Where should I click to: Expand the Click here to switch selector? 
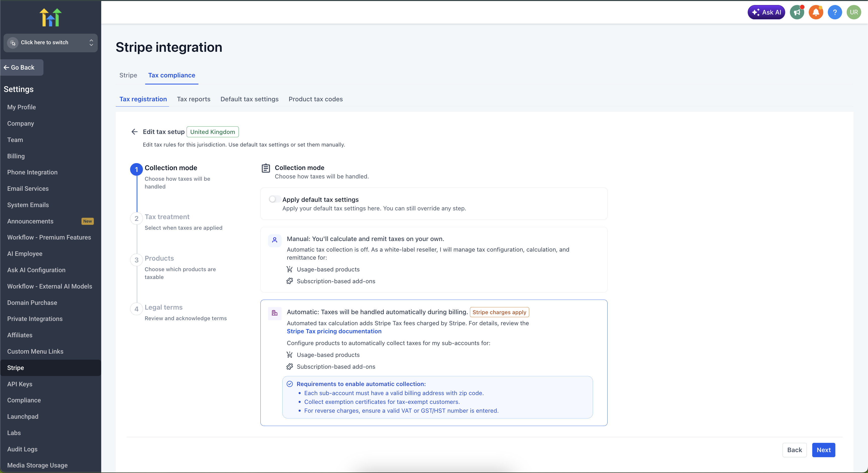pyautogui.click(x=50, y=42)
